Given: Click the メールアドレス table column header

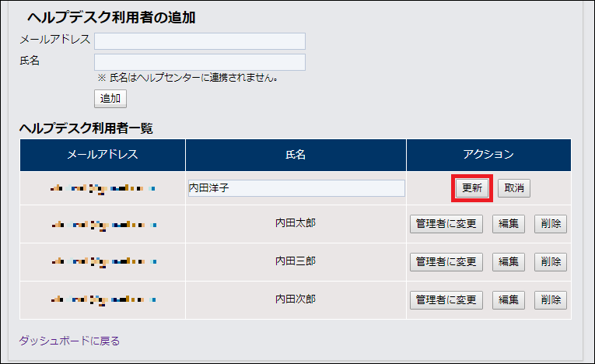Looking at the screenshot, I should [103, 155].
